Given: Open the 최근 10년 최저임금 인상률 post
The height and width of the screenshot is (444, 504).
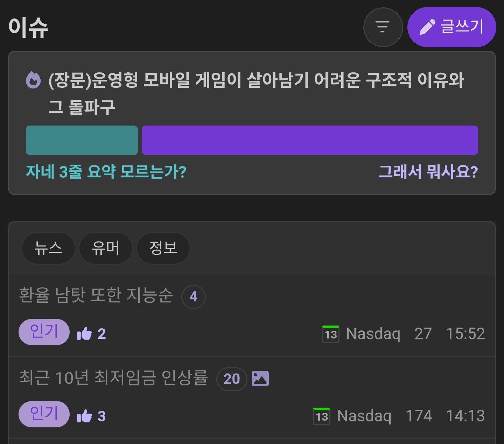Looking at the screenshot, I should (113, 378).
